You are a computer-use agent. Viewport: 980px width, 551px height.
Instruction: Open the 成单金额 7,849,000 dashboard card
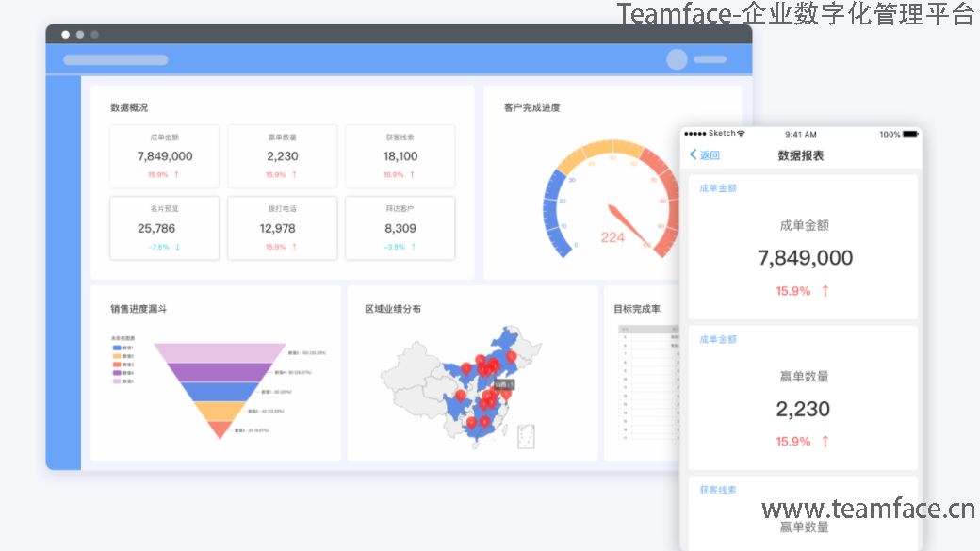coord(164,156)
